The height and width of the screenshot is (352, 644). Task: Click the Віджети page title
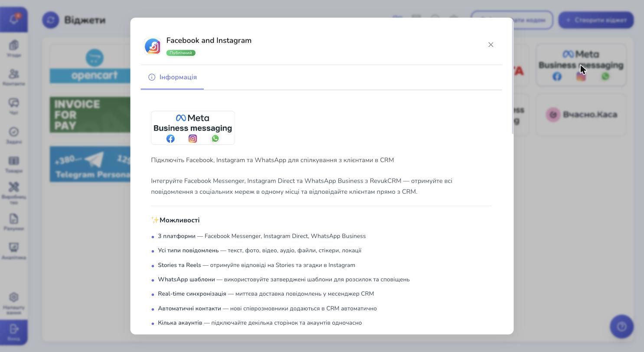click(85, 20)
